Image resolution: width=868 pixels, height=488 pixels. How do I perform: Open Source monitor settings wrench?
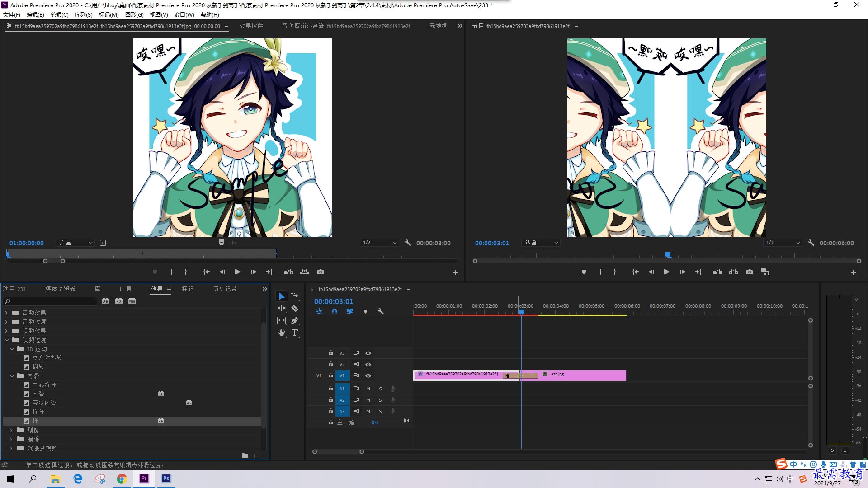(408, 243)
